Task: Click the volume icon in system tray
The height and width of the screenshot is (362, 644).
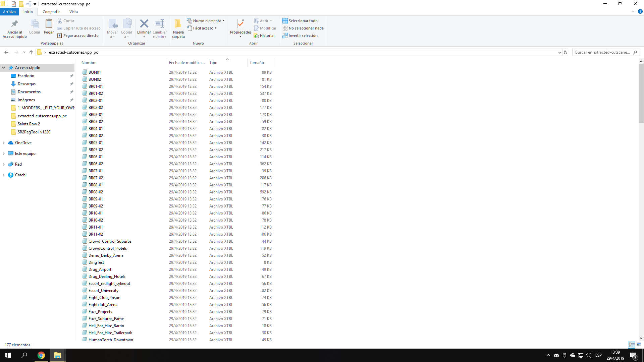Action: [589, 355]
